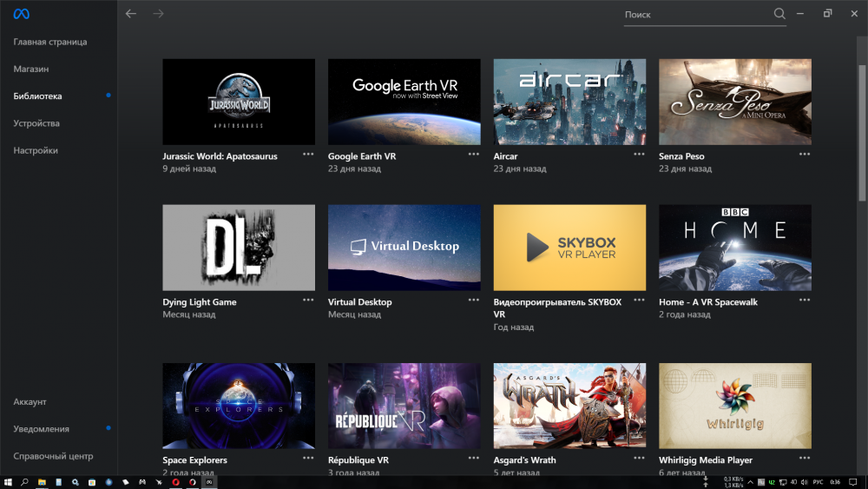This screenshot has height=489, width=868.
Task: Open File Explorer from taskbar
Action: [42, 482]
